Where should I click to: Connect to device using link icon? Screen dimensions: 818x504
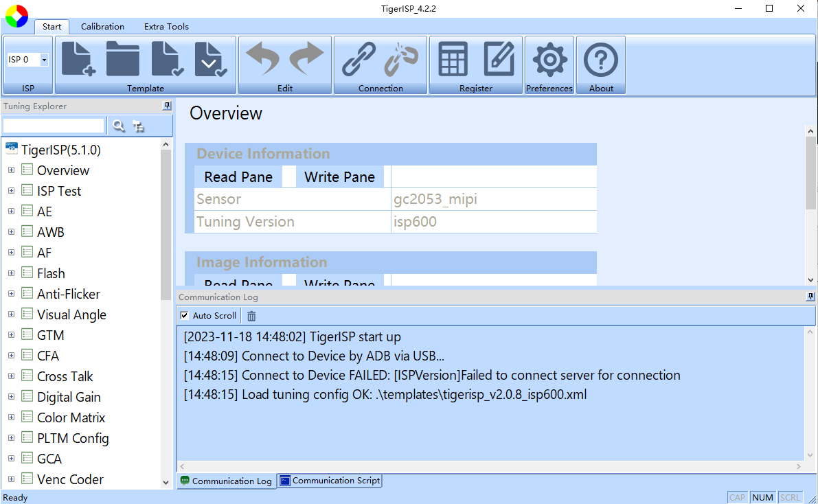pos(359,59)
